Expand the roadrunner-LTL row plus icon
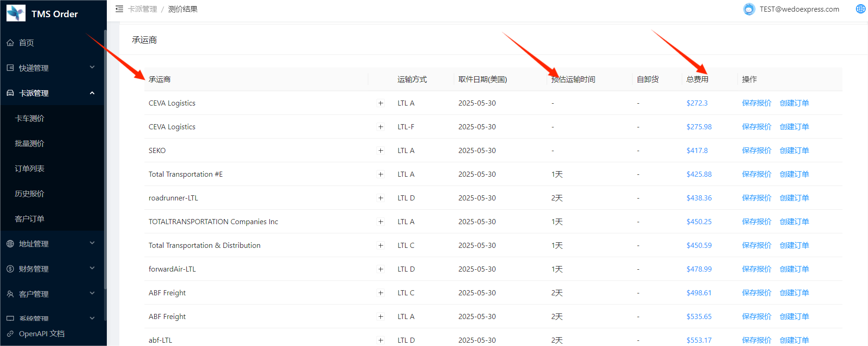The width and height of the screenshot is (868, 346). point(381,198)
